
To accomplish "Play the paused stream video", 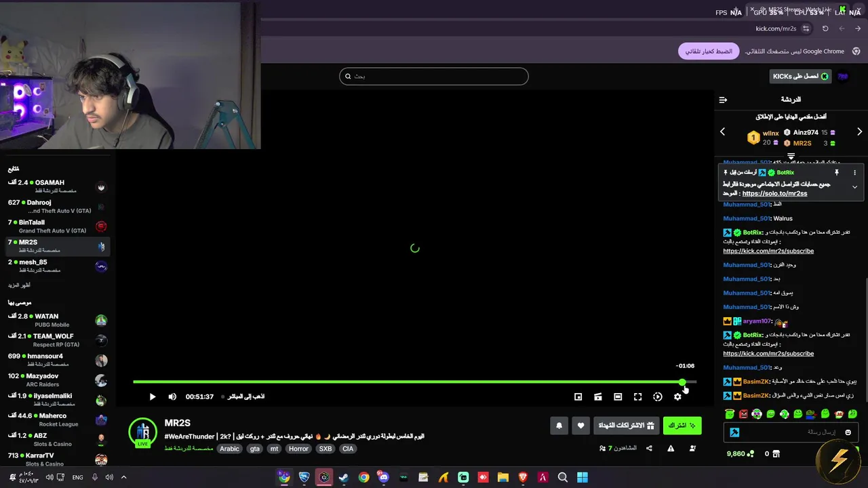I will click(x=152, y=396).
